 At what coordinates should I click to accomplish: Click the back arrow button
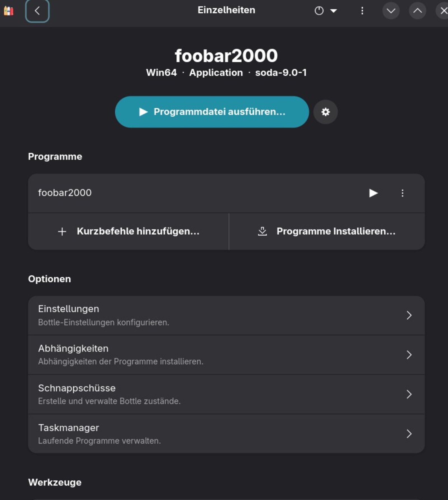tap(37, 11)
